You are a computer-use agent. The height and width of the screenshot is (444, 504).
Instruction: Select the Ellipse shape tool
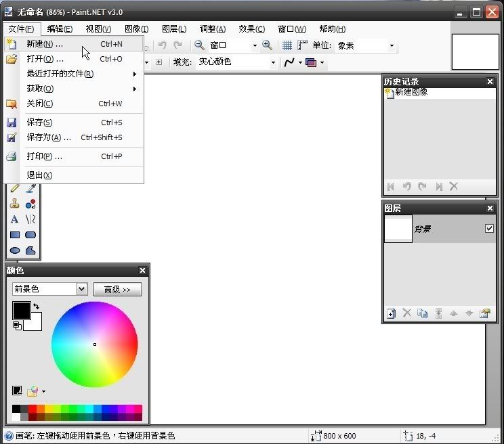coord(15,250)
